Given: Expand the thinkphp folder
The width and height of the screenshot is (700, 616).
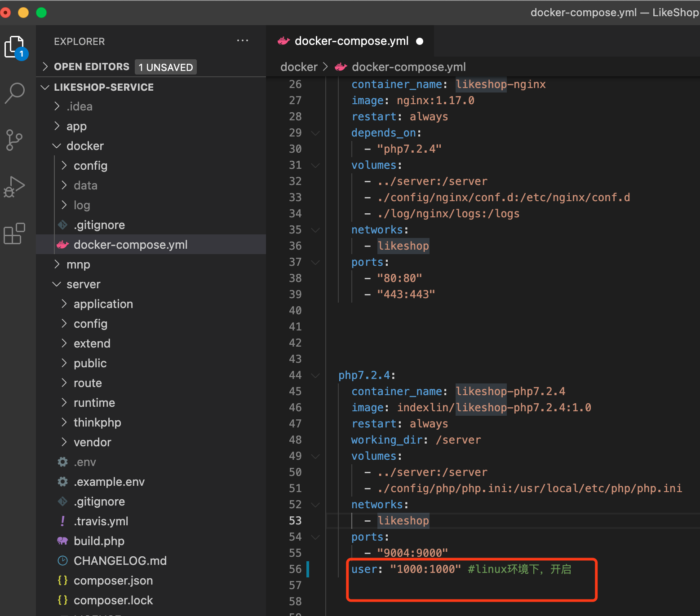Looking at the screenshot, I should coord(64,422).
